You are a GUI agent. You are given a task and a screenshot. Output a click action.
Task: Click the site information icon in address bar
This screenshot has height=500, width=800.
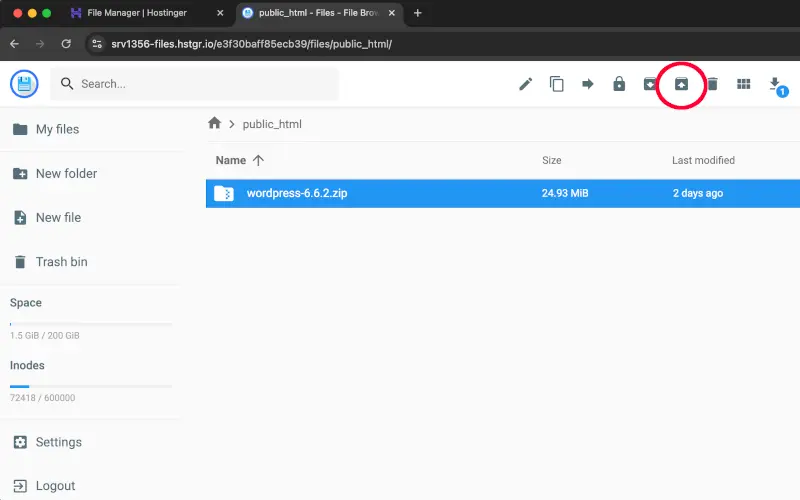pos(97,44)
